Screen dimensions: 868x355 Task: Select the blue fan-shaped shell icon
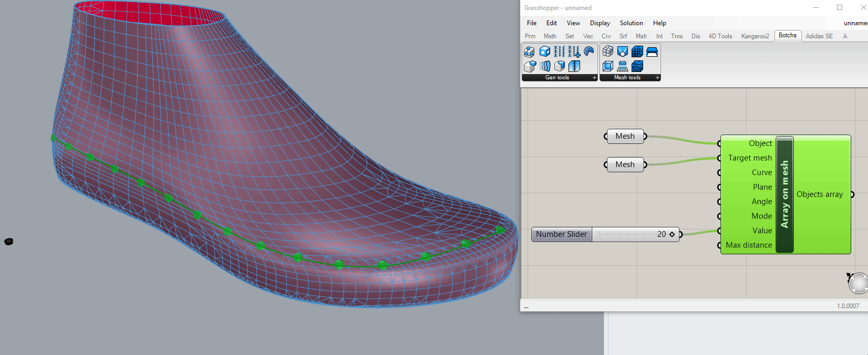click(589, 51)
